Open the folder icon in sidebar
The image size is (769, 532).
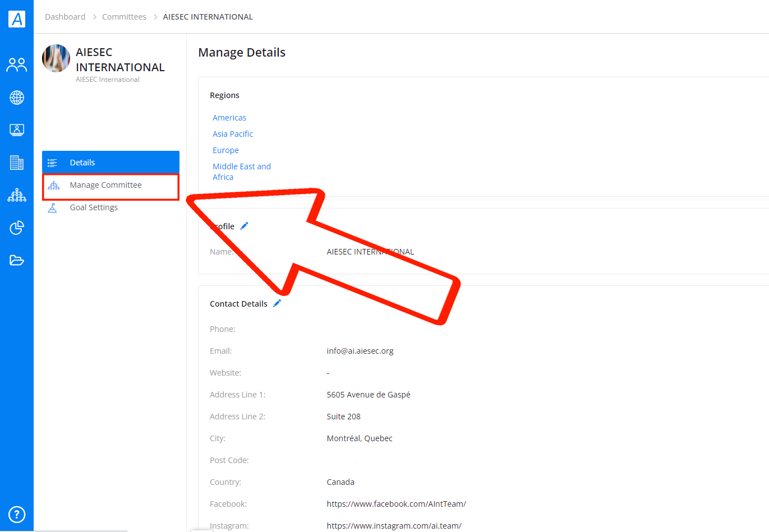click(x=17, y=260)
